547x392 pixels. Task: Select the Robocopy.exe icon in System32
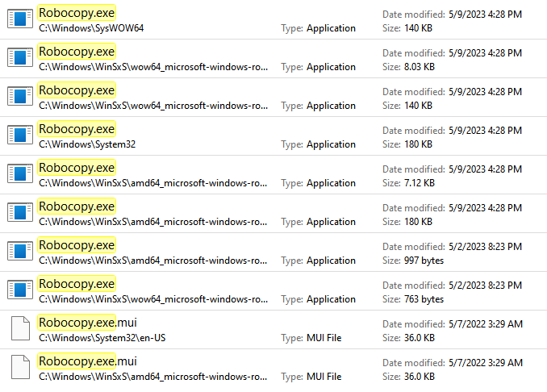20,135
